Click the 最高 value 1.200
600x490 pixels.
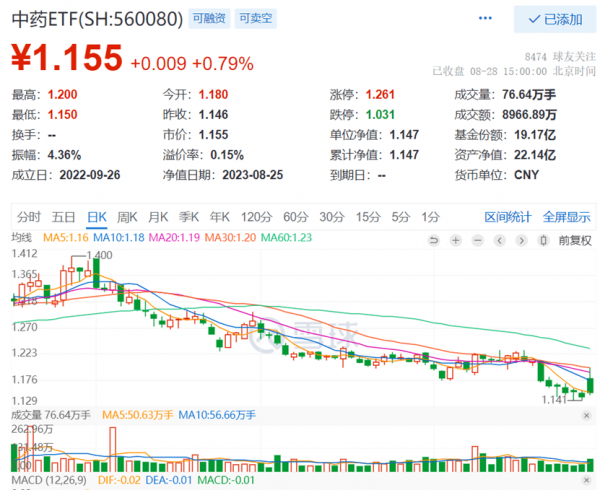pyautogui.click(x=62, y=94)
